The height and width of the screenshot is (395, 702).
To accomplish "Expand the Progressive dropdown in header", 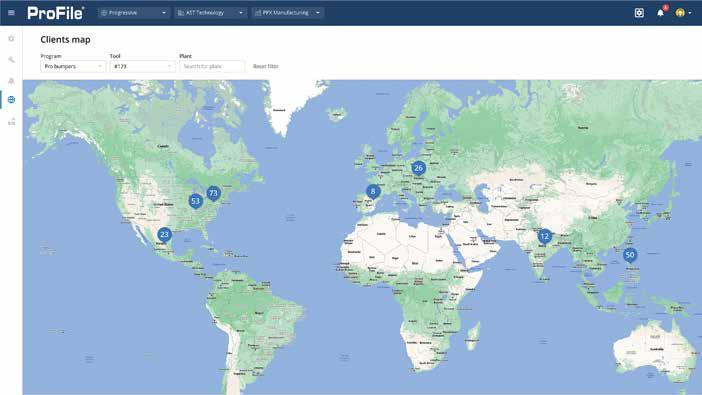I will pos(134,13).
